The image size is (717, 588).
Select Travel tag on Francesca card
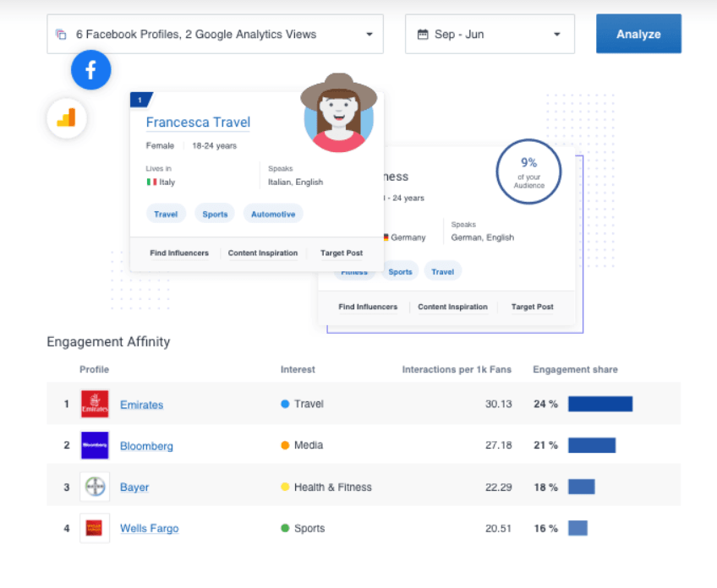click(166, 214)
